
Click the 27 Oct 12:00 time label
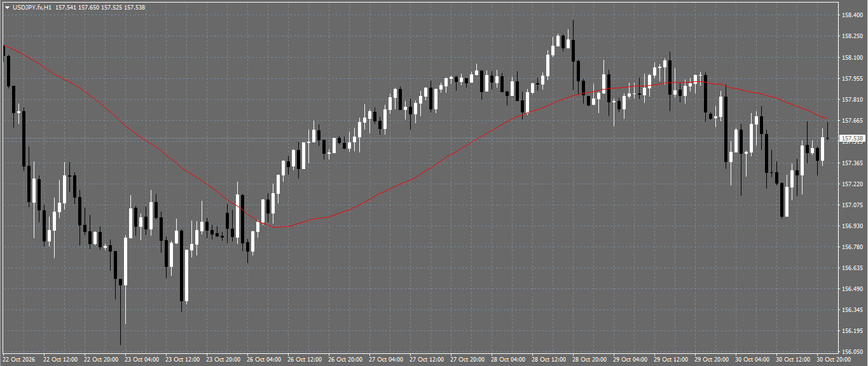[x=427, y=360]
